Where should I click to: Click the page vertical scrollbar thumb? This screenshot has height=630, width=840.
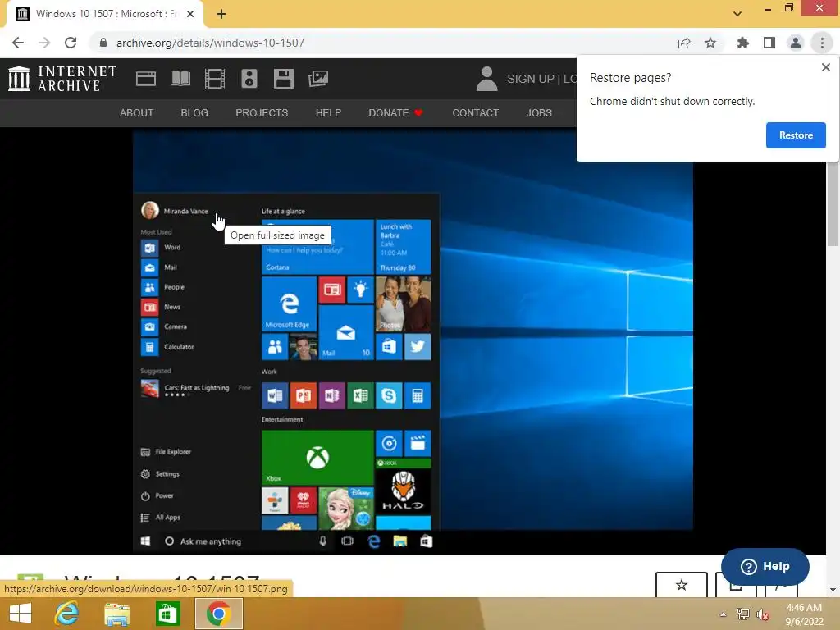tap(833, 203)
